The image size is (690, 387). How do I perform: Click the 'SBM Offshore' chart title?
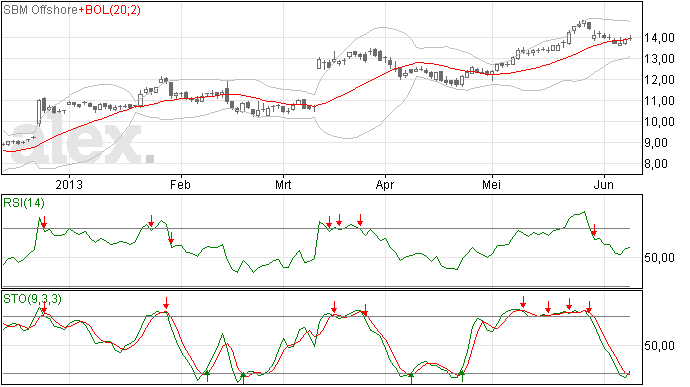click(x=40, y=10)
